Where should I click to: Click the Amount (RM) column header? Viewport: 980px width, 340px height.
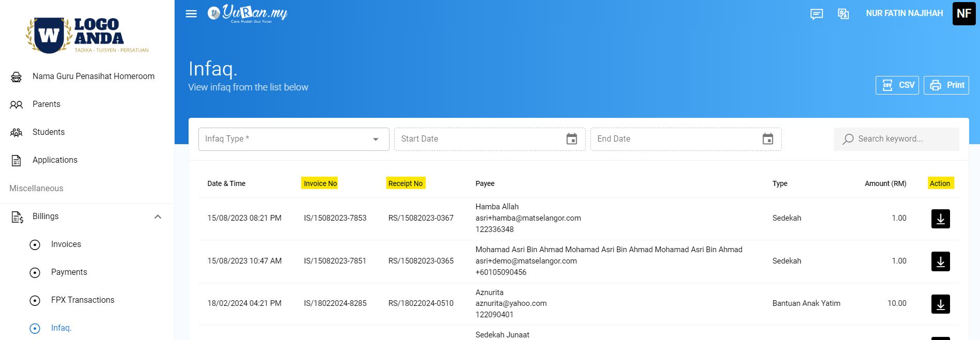click(885, 183)
